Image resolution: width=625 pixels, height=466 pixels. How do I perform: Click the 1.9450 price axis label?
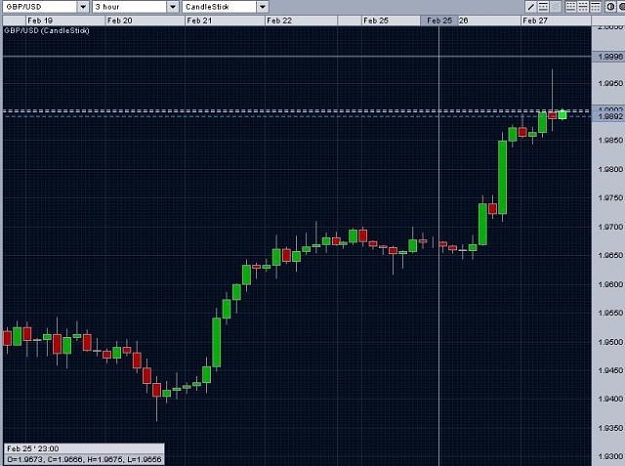click(610, 370)
